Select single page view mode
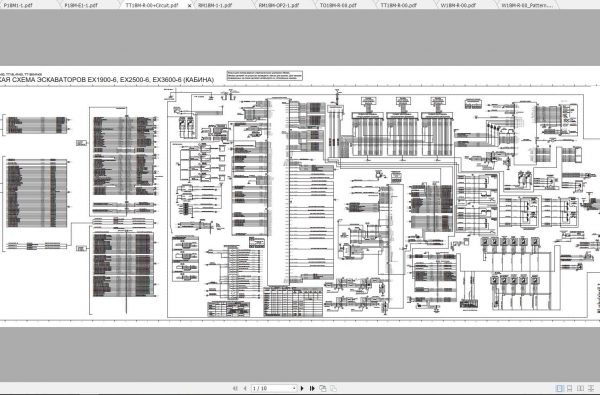Screen dimensions: 600x395 [559, 388]
